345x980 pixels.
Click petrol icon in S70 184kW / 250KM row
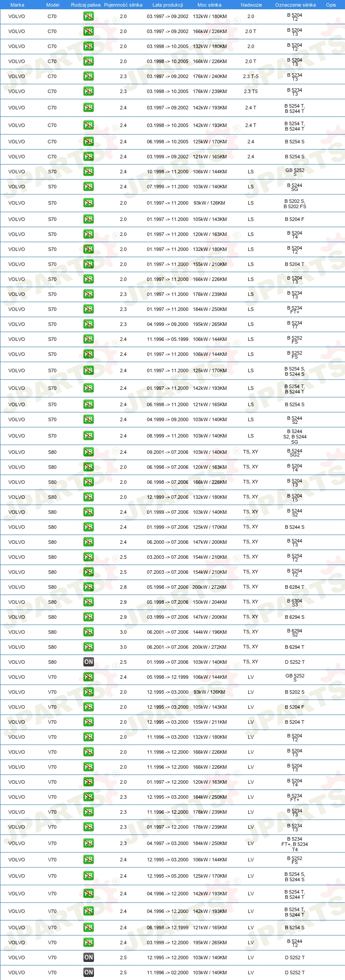click(x=88, y=309)
